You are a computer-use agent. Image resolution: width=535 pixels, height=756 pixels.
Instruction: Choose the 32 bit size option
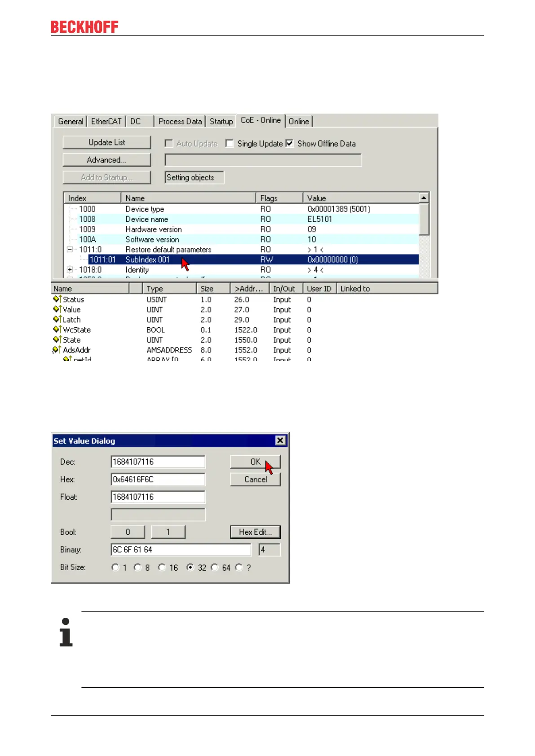click(190, 567)
